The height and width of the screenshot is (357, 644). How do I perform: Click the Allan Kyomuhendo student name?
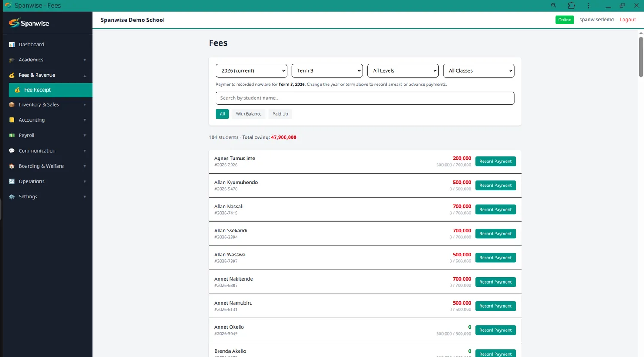(x=236, y=183)
